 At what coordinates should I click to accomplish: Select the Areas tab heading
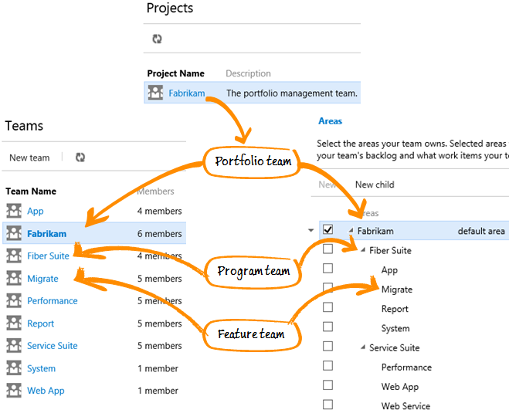tap(330, 121)
